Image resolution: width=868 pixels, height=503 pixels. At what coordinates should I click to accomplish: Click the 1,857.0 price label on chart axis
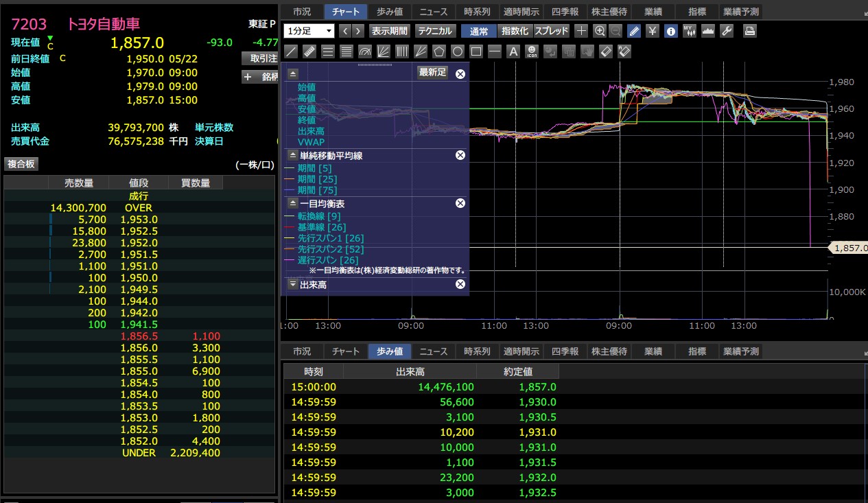[x=850, y=248]
